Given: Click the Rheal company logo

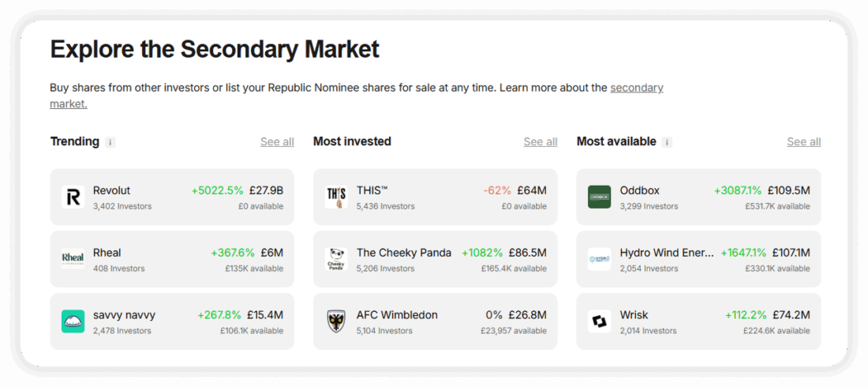Looking at the screenshot, I should tap(73, 259).
